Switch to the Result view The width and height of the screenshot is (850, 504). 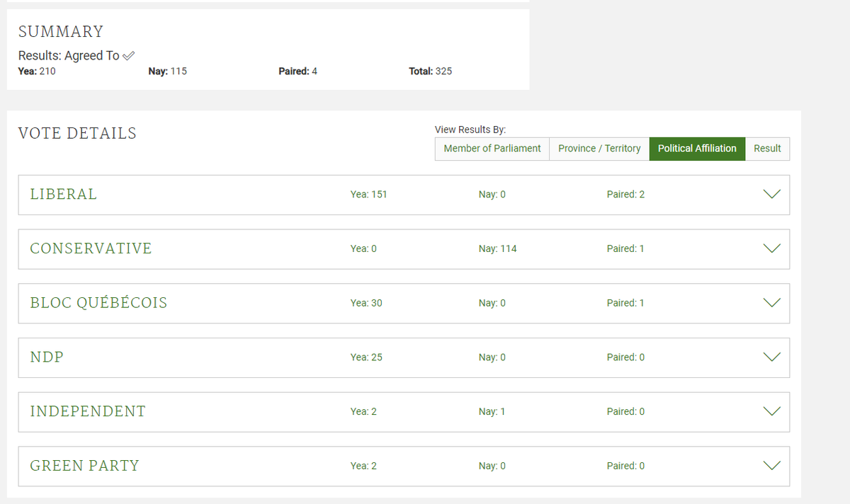coord(767,149)
